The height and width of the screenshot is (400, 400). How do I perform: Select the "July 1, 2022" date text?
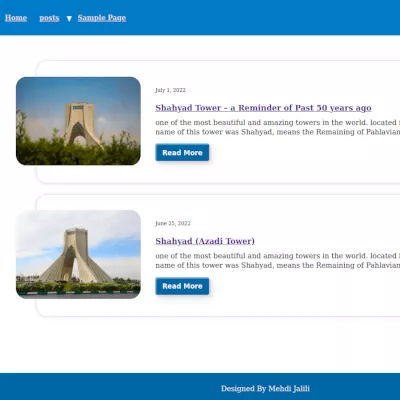170,90
